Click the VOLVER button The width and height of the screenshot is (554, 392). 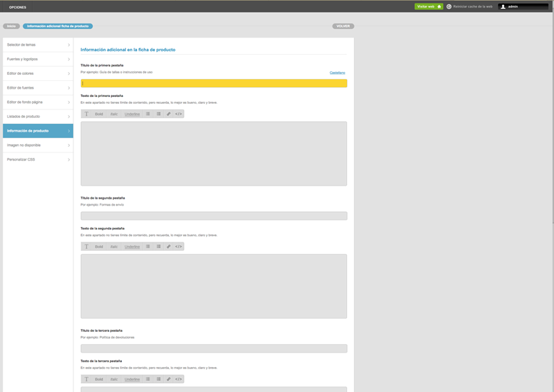[x=341, y=26]
